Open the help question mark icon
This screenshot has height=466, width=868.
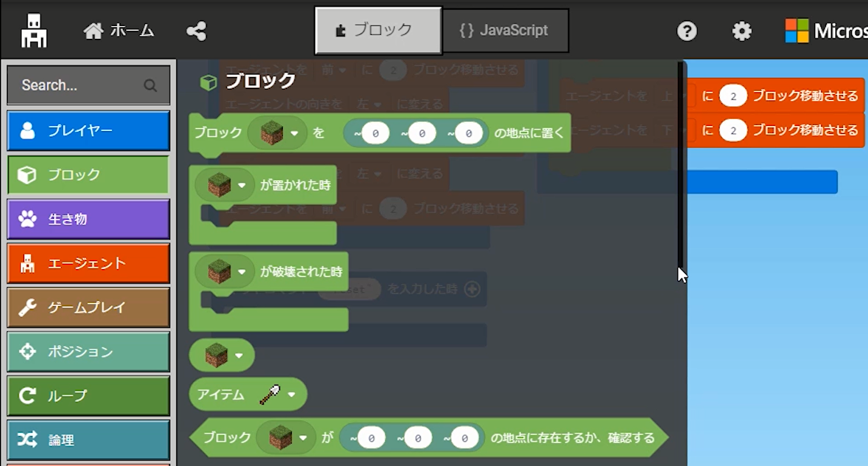point(687,31)
